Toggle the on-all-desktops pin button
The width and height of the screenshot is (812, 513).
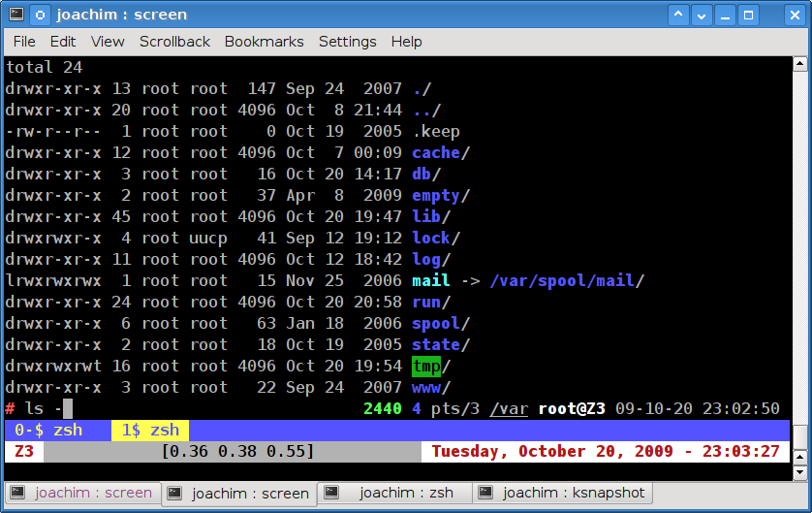[x=40, y=15]
